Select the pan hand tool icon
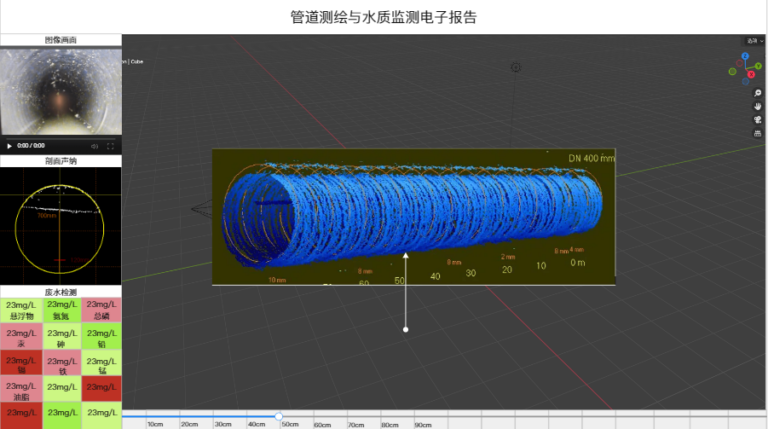768x429 pixels. point(758,106)
